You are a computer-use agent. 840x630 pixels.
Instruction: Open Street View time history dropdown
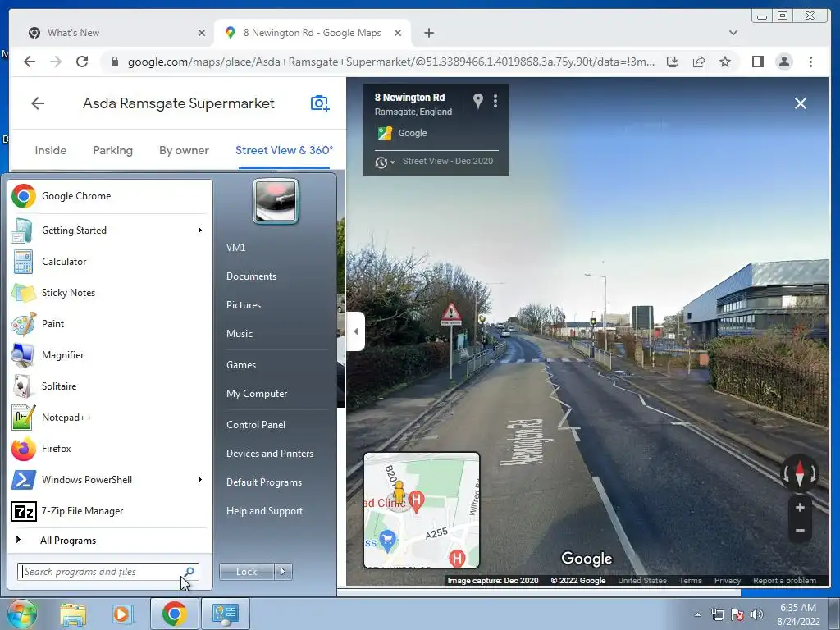385,162
